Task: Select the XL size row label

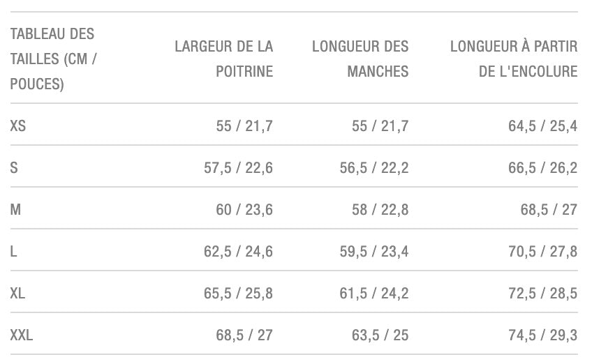Action: (x=18, y=293)
